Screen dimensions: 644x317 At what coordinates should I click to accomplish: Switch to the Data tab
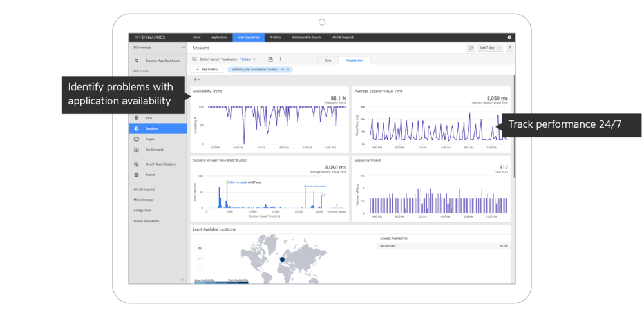(x=328, y=61)
